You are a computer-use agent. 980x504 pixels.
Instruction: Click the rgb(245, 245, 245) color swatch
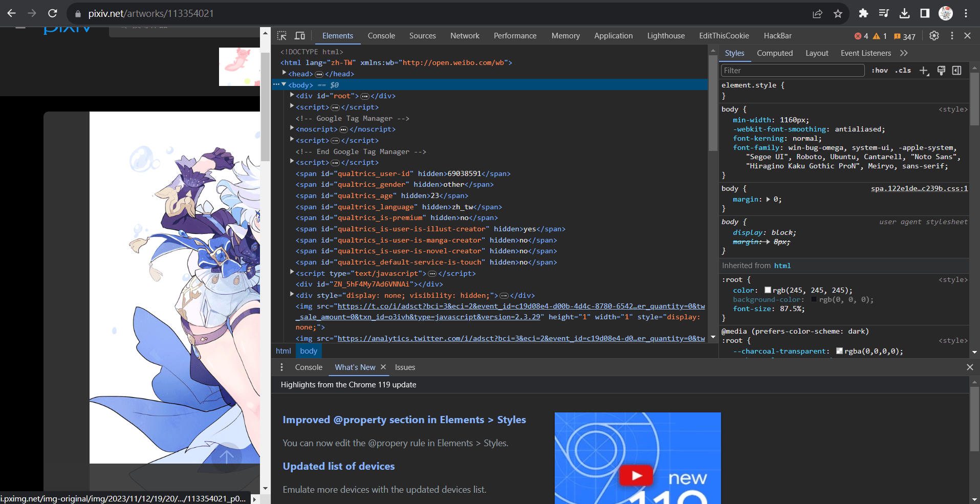768,290
